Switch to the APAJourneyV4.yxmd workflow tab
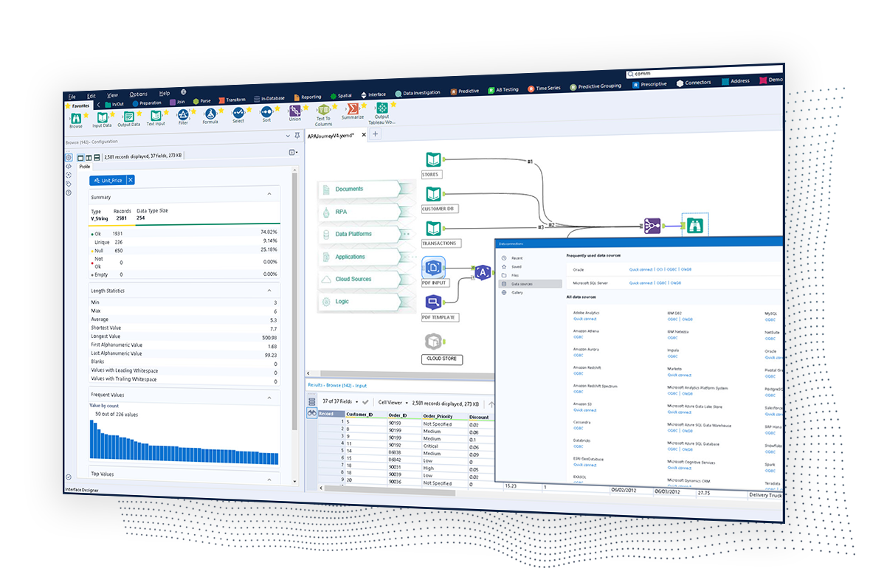Viewport: 870px width, 588px height. [332, 135]
